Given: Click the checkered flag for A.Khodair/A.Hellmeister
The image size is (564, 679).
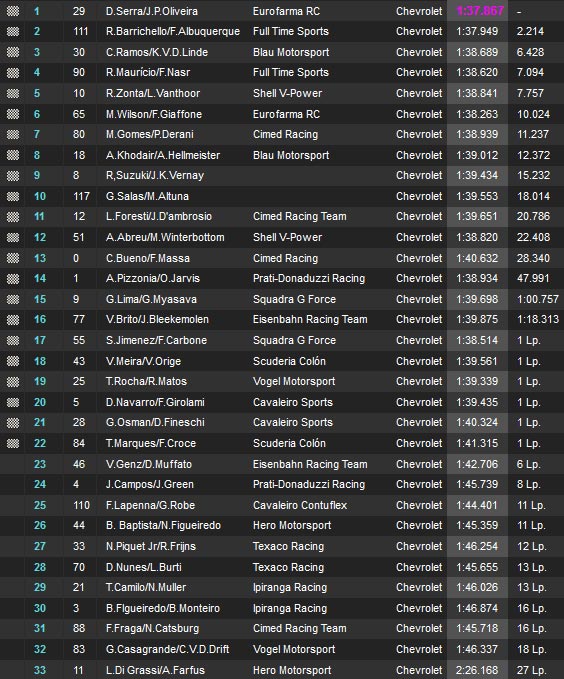Looking at the screenshot, I should 13,155.
